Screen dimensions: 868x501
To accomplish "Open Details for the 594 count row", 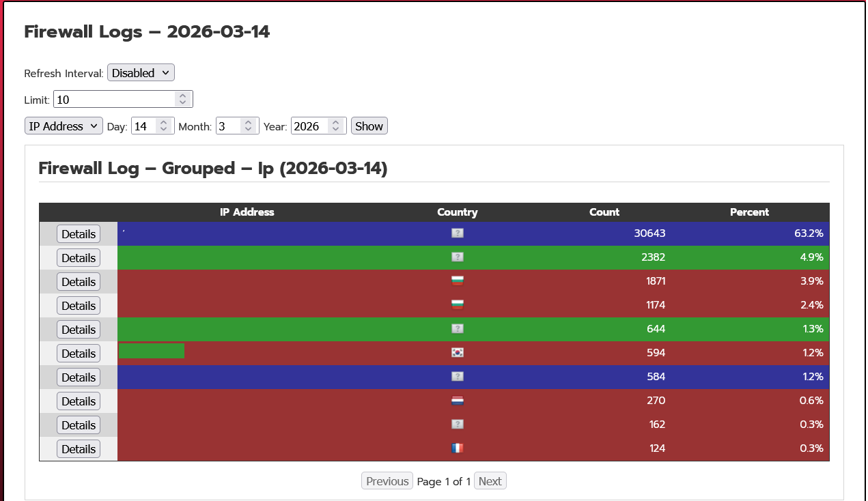I will pos(79,354).
